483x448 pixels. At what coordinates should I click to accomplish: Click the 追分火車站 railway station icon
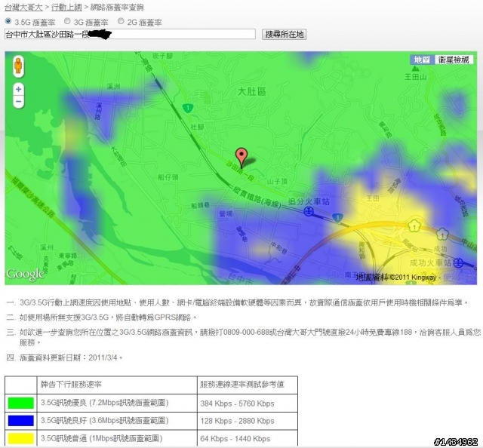coord(309,211)
